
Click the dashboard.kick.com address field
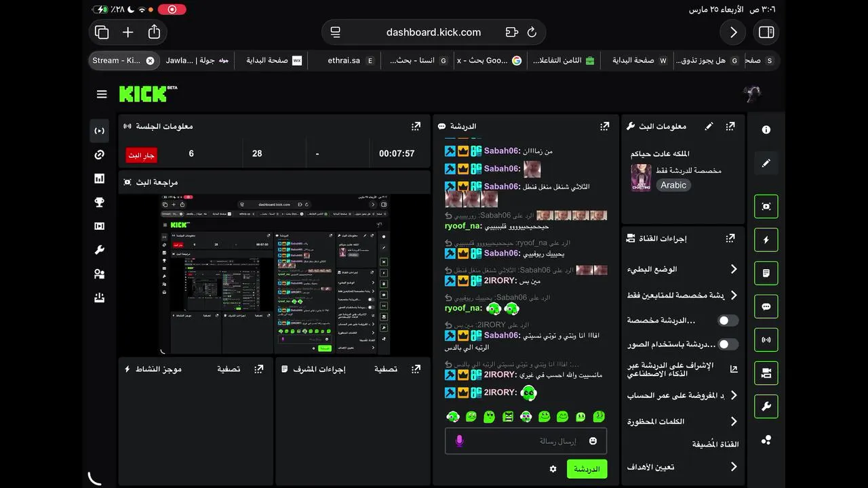pos(434,32)
